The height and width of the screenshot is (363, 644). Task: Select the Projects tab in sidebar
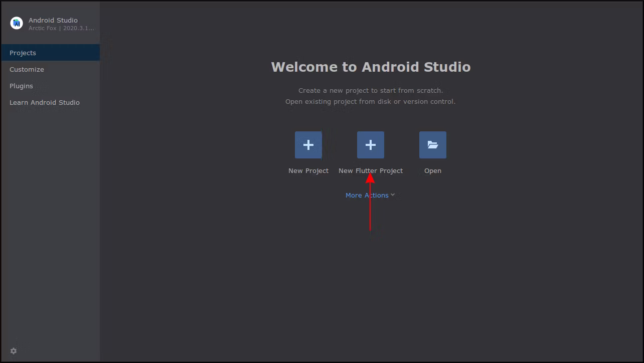coord(50,53)
